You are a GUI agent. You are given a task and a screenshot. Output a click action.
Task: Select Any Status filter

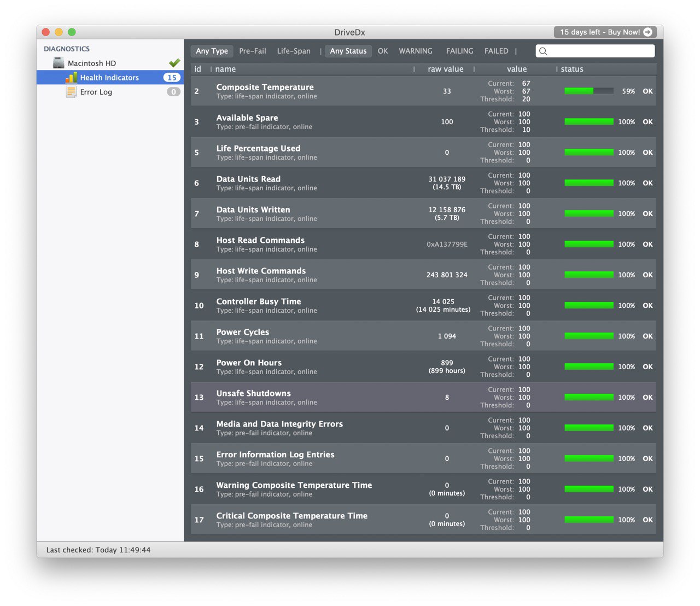[348, 51]
